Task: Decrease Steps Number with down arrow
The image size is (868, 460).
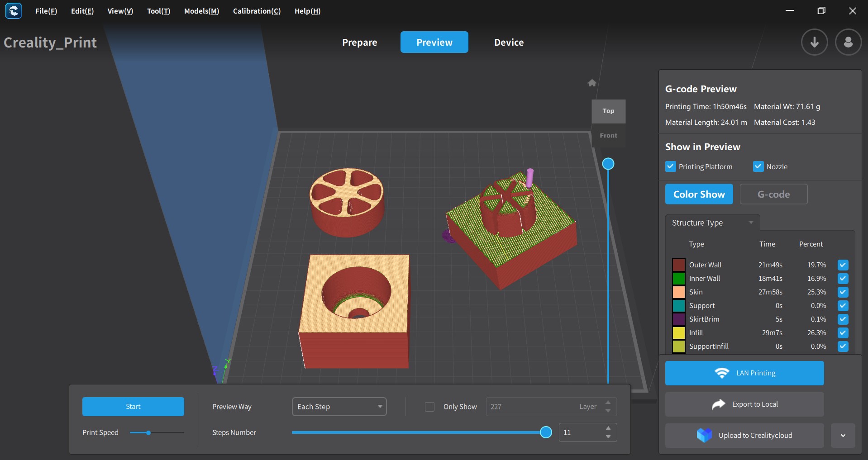Action: [x=608, y=437]
